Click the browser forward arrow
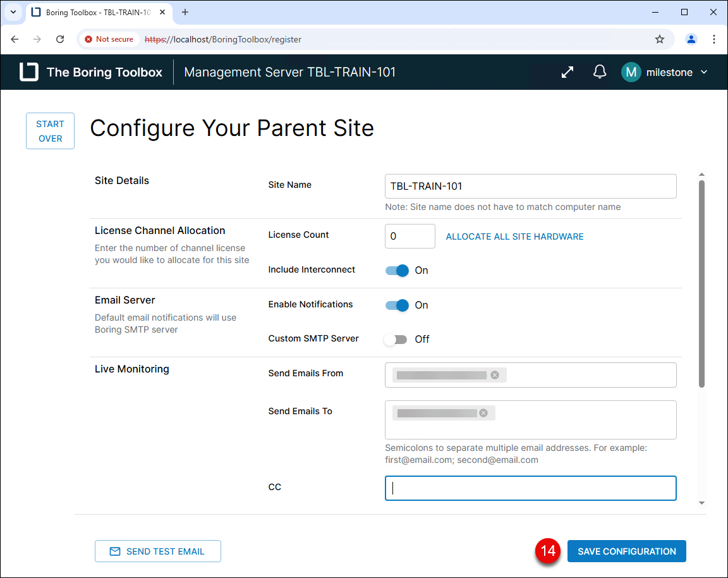The height and width of the screenshot is (578, 728). tap(37, 39)
